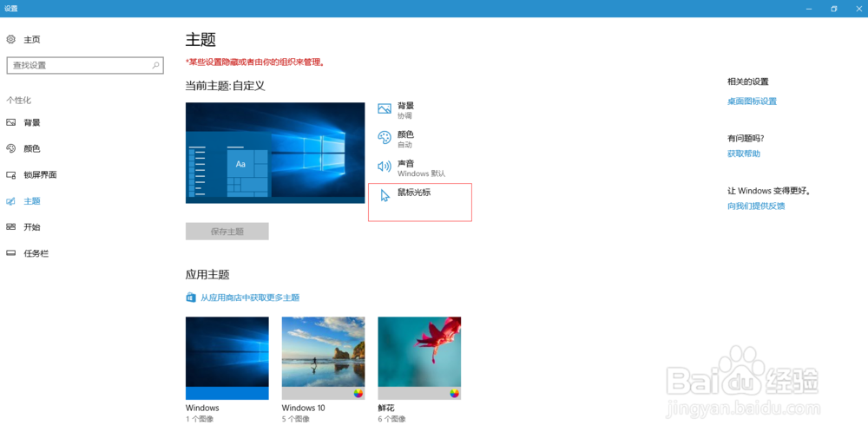Click the color palette icon beside theme preview
868x438 pixels.
pyautogui.click(x=385, y=138)
